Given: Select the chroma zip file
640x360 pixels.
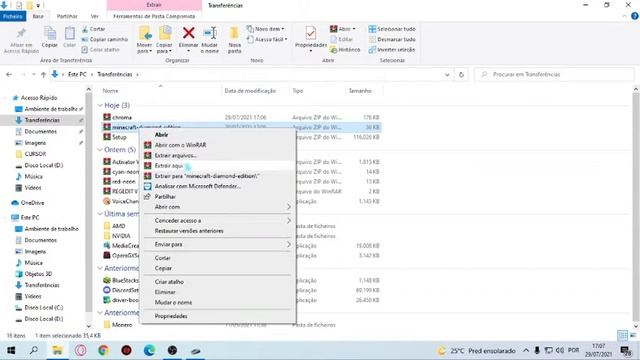Looking at the screenshot, I should [x=122, y=117].
